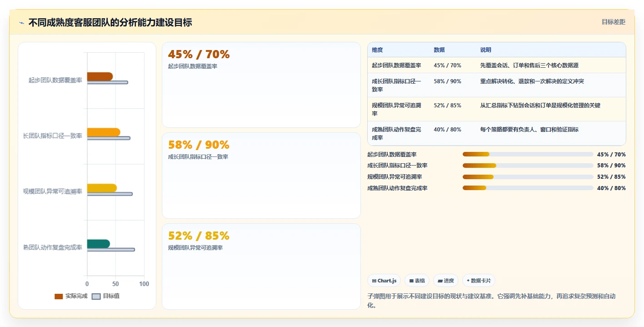Click description 先覆盖会话、订单和售后三个核心数据源
The height and width of the screenshot is (327, 644).
[x=529, y=65]
